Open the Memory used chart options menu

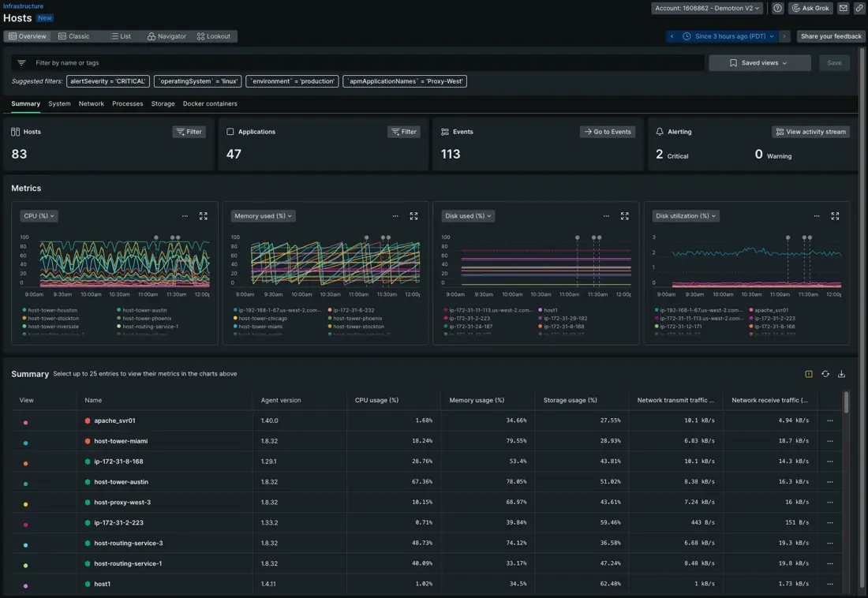click(x=395, y=216)
